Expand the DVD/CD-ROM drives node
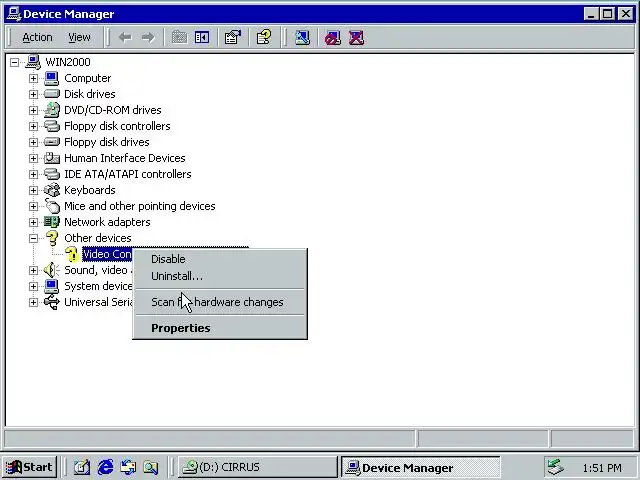 pyautogui.click(x=33, y=110)
